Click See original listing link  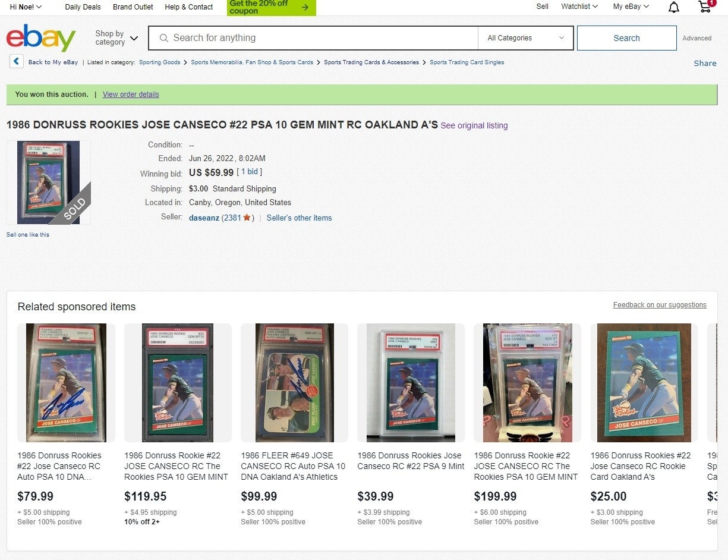pos(474,125)
